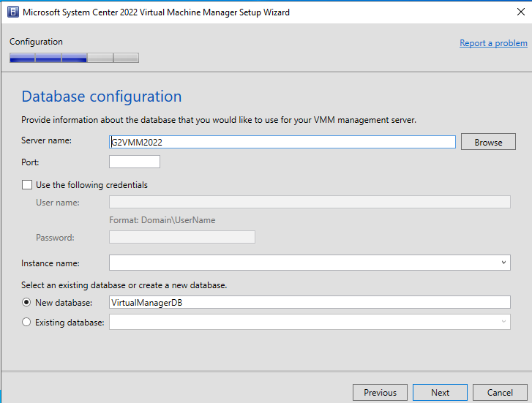Click the Password text field
The height and width of the screenshot is (403, 532).
tap(181, 237)
